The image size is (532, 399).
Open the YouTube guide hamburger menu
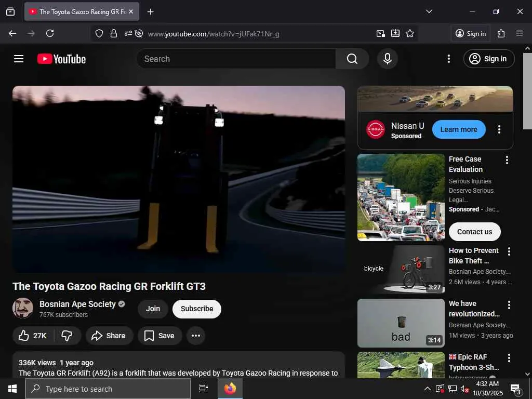[x=19, y=59]
